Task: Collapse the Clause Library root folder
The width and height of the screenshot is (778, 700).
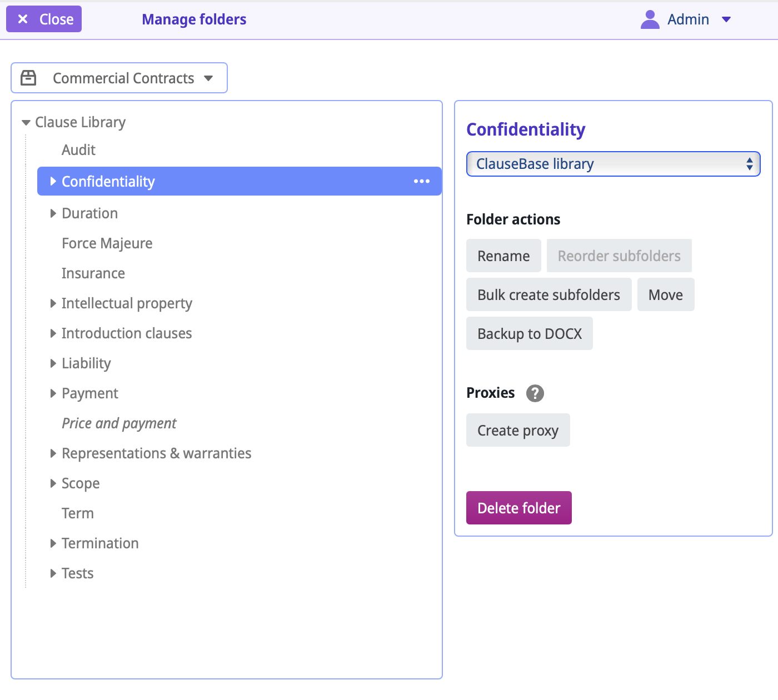Action: (26, 123)
